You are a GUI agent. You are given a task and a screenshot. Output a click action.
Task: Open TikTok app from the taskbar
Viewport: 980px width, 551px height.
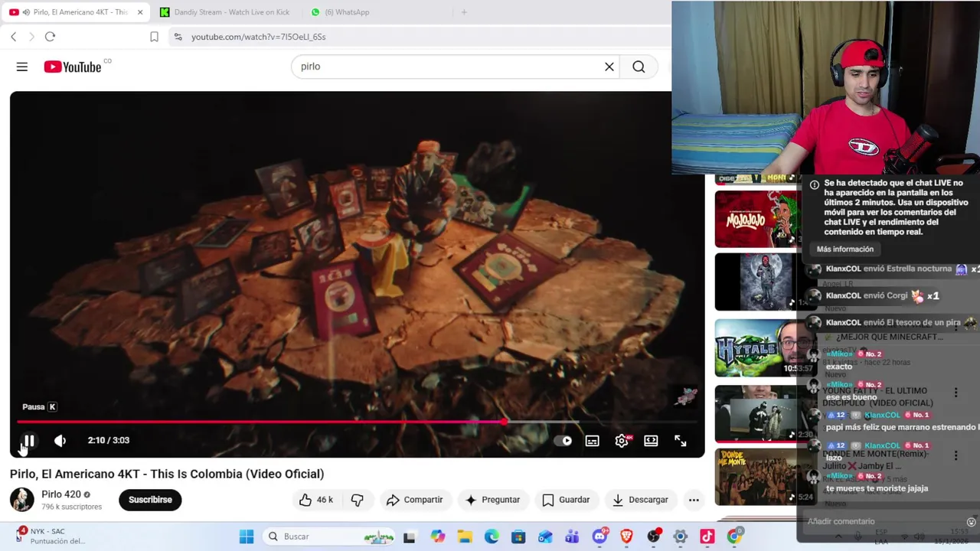pyautogui.click(x=707, y=536)
